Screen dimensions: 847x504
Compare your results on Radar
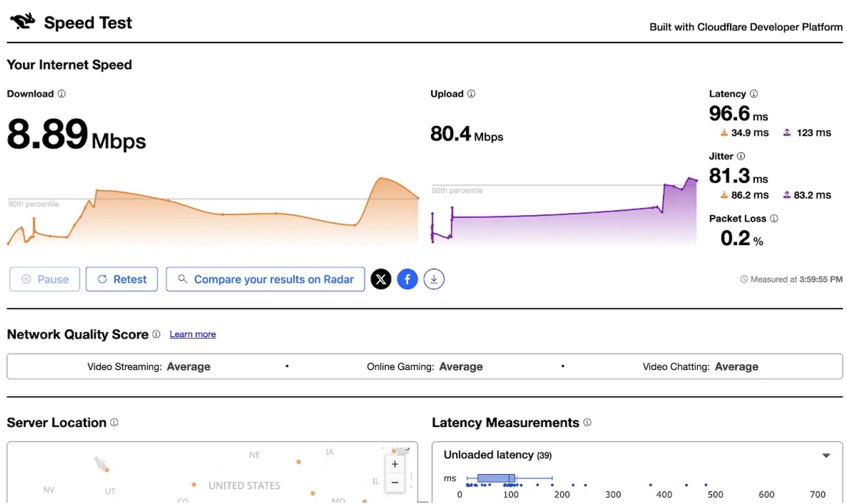265,279
